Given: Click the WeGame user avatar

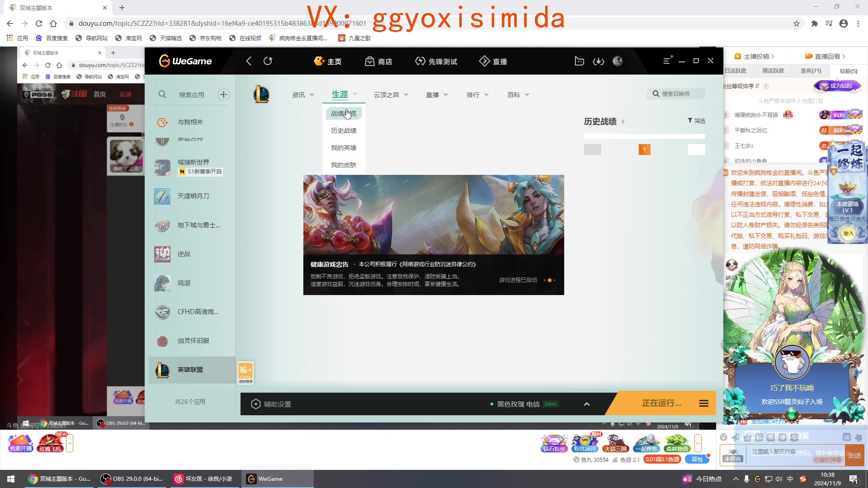Looking at the screenshot, I should tap(618, 61).
